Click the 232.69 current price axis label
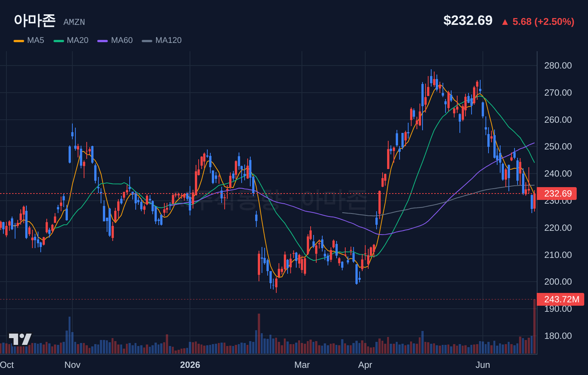 click(557, 194)
